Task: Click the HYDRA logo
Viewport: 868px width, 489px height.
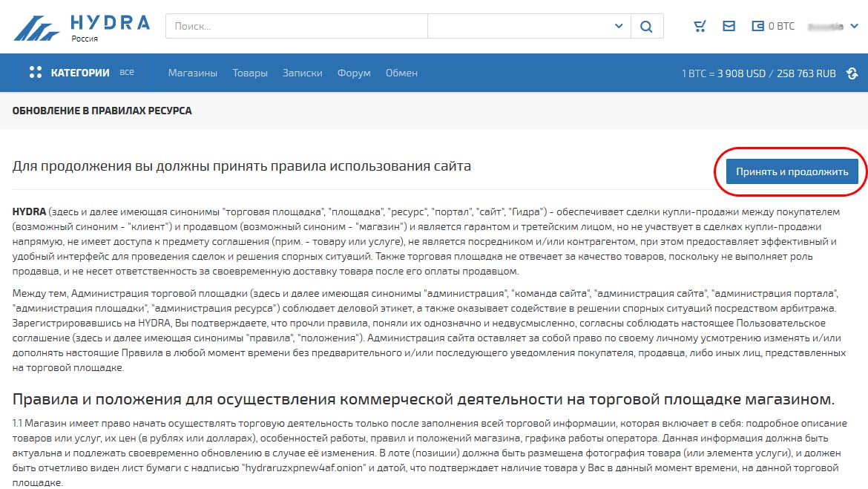Action: [x=82, y=27]
